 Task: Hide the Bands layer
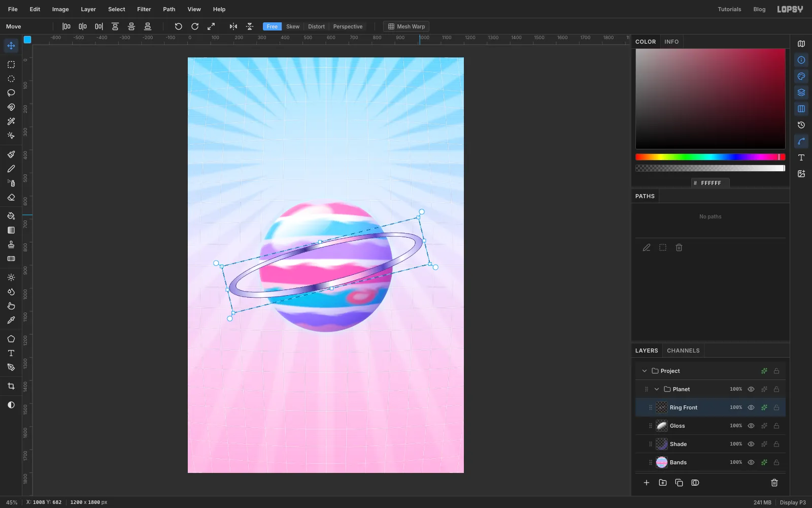pos(751,462)
